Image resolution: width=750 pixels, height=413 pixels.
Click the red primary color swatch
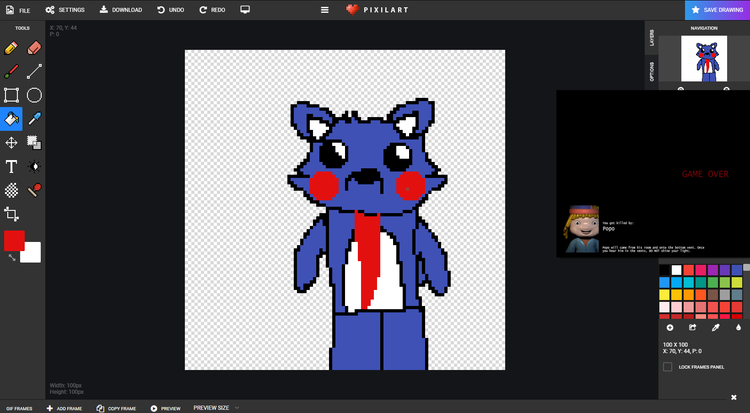14,240
